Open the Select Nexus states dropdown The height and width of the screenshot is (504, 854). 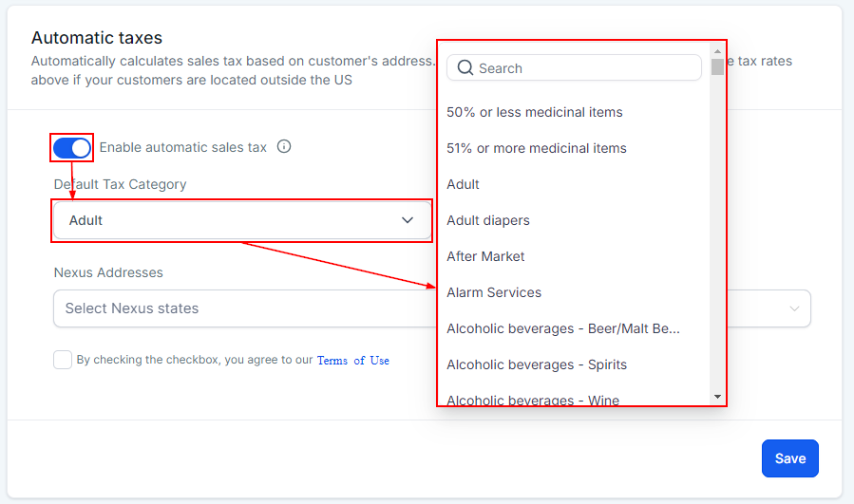[237, 308]
